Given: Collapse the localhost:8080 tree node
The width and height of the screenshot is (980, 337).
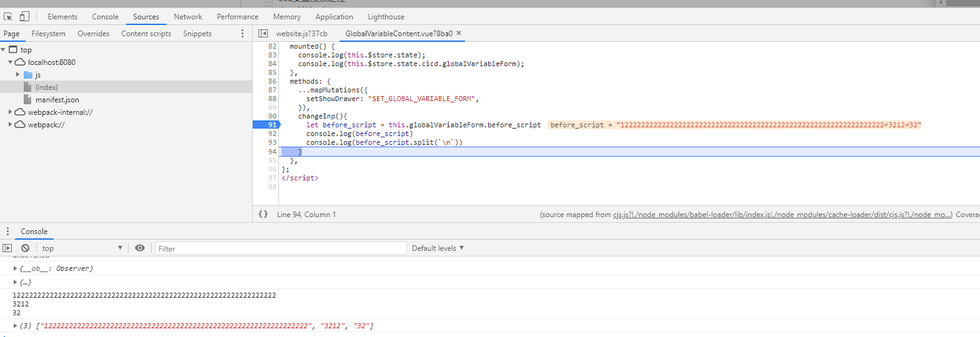Looking at the screenshot, I should click(x=10, y=62).
